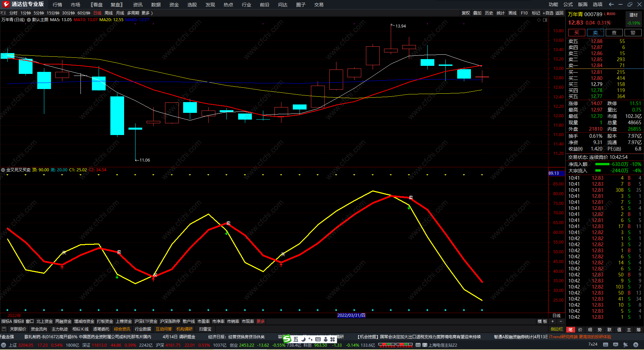This screenshot has width=644, height=350.
Task: Switch to the 资金流向 tab
Action: point(39,329)
